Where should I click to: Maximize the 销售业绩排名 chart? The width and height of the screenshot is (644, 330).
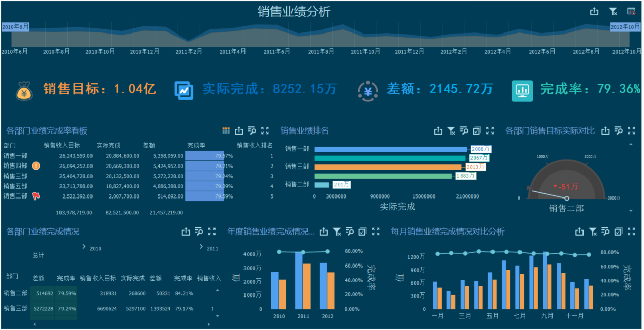click(489, 130)
